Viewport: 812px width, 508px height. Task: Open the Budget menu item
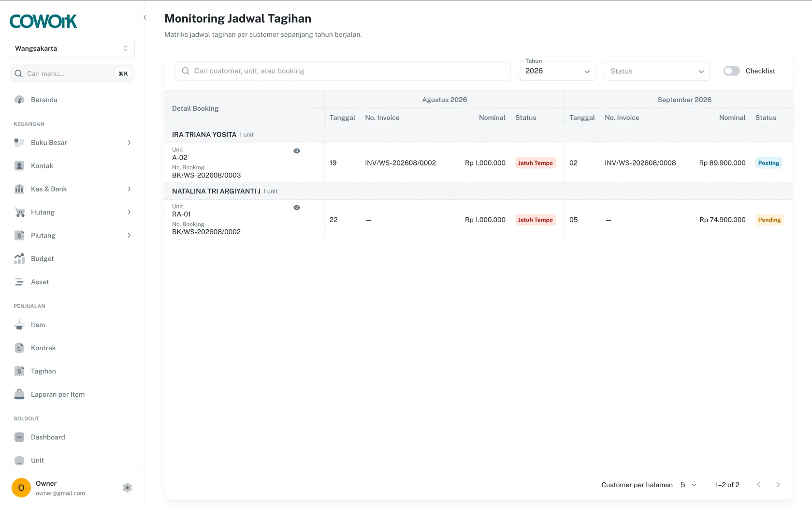click(x=72, y=258)
